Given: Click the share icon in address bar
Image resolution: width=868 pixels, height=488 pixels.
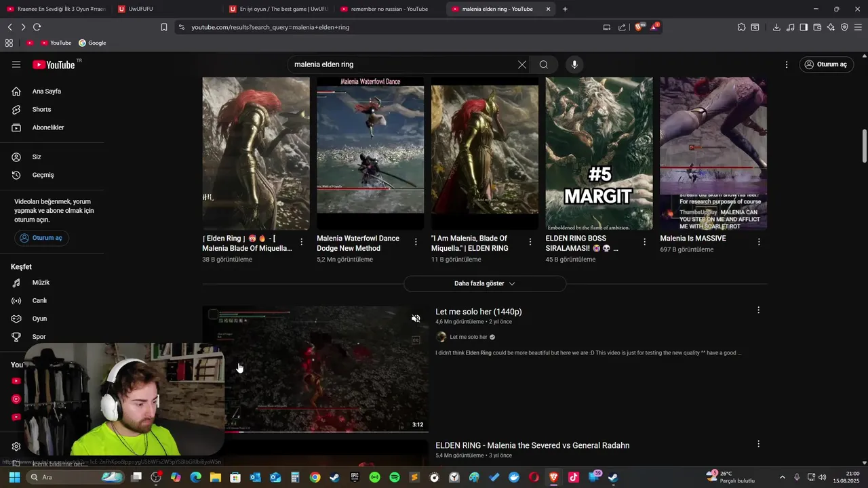Looking at the screenshot, I should (x=622, y=27).
